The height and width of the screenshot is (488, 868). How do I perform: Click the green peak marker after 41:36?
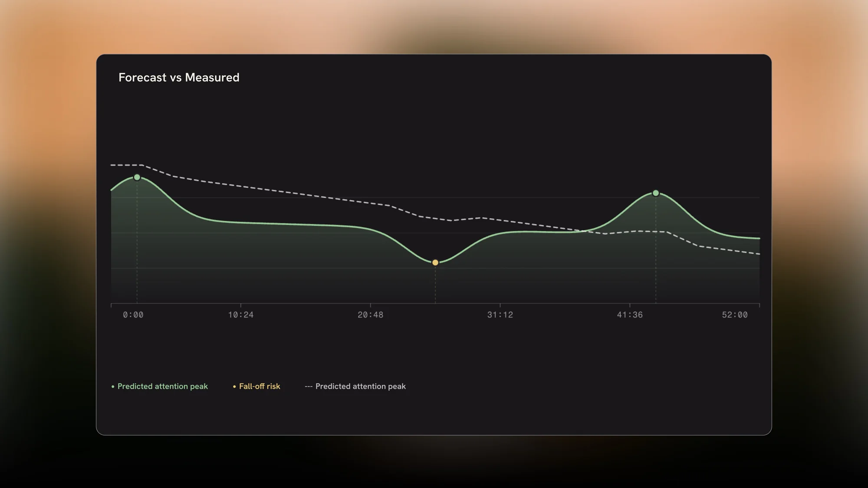point(656,193)
